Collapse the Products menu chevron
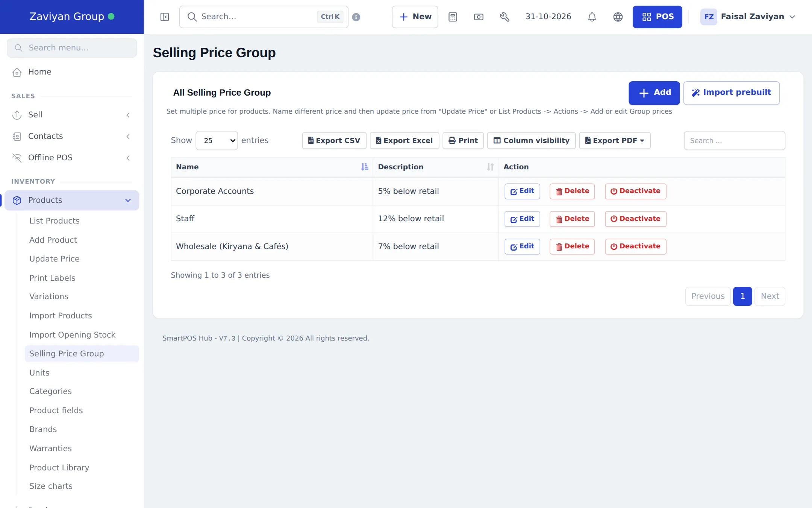 pos(128,201)
